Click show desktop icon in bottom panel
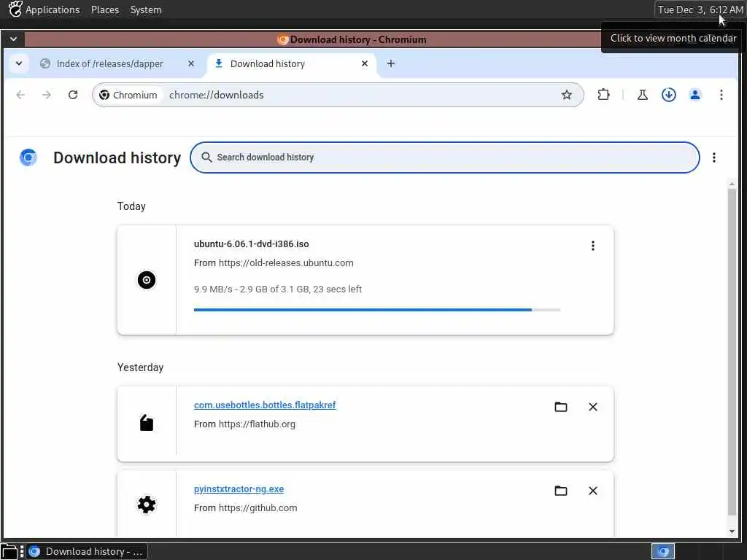The width and height of the screenshot is (747, 560). pos(9,551)
